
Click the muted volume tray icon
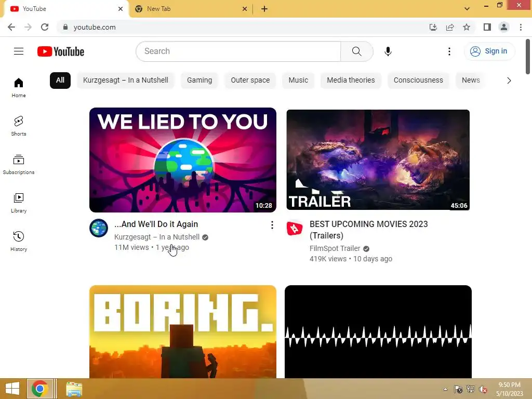click(483, 389)
